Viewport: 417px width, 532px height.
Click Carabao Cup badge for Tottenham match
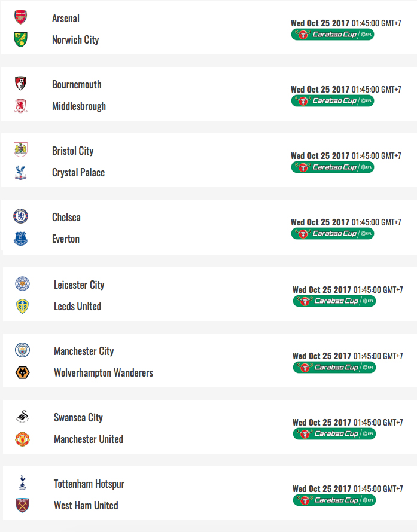tap(334, 500)
